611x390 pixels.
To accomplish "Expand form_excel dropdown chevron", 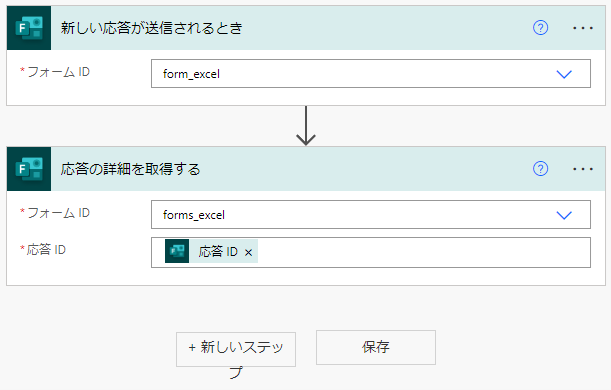I will [x=564, y=74].
